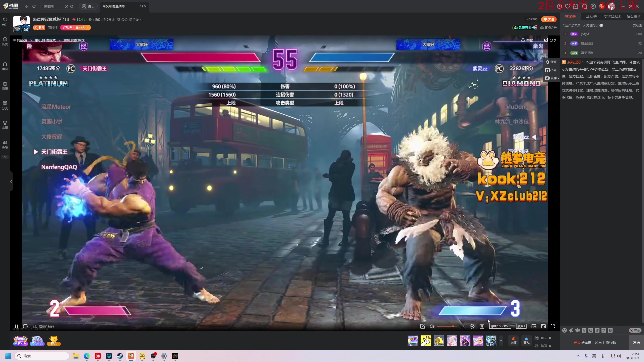Click the Windows taskbar search box

tap(42, 356)
